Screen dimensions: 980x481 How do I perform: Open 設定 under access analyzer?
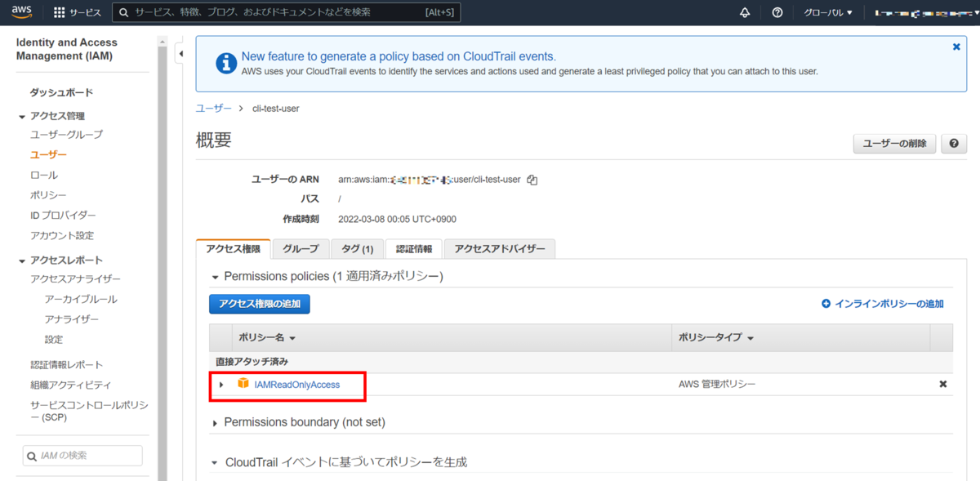point(54,339)
